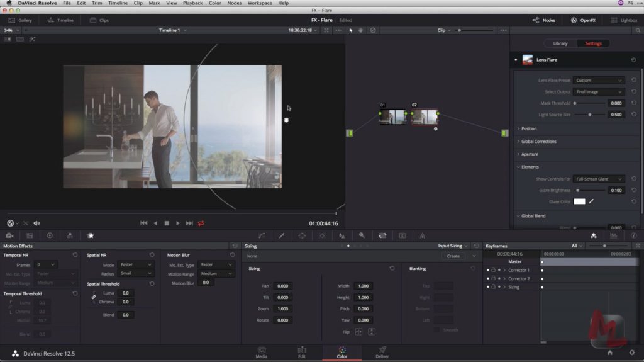Toggle loop playback in the viewer
This screenshot has width=644, height=362.
coord(201,223)
